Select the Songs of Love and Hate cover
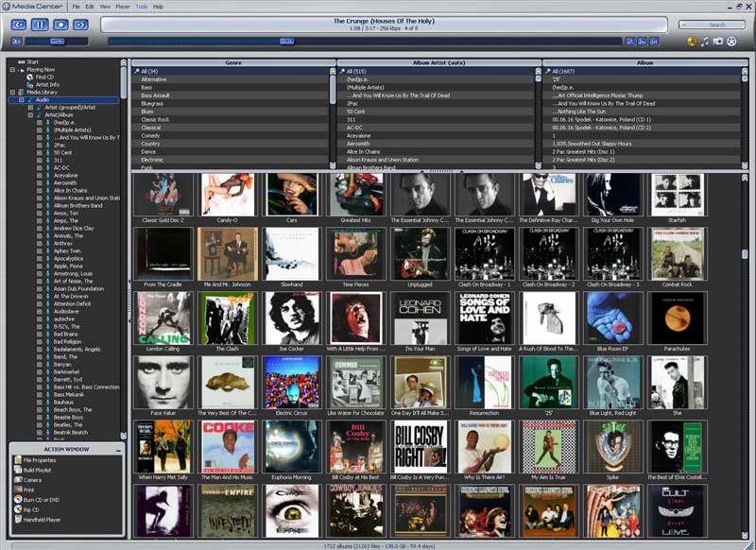756x550 pixels. [484, 318]
